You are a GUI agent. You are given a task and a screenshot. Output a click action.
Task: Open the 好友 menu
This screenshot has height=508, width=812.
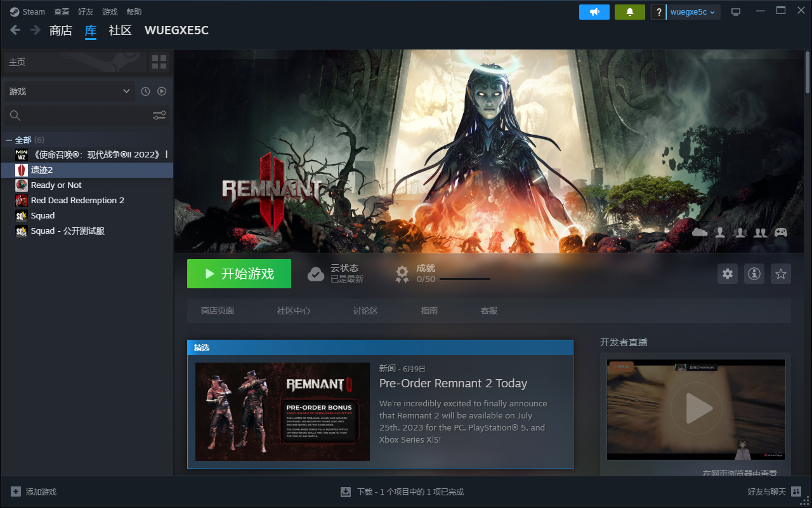tap(86, 11)
